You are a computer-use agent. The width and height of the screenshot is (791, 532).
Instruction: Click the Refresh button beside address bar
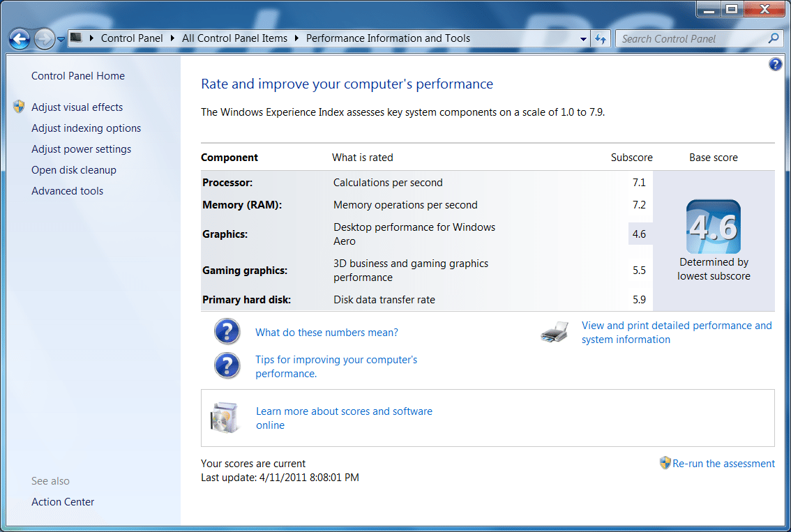[601, 39]
